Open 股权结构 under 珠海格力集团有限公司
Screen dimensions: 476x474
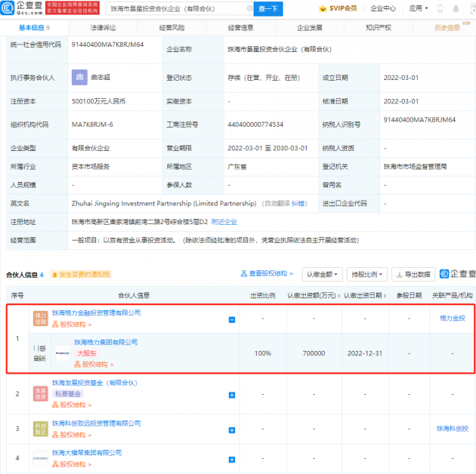(94, 365)
